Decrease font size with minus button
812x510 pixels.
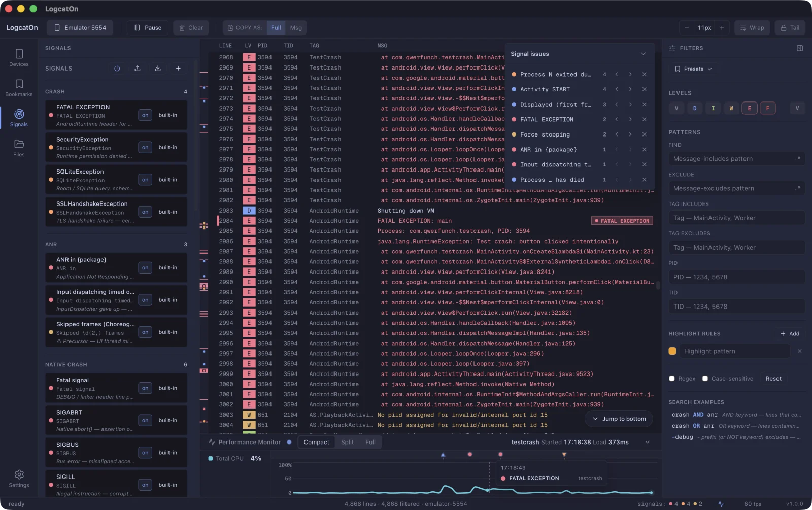click(x=687, y=28)
